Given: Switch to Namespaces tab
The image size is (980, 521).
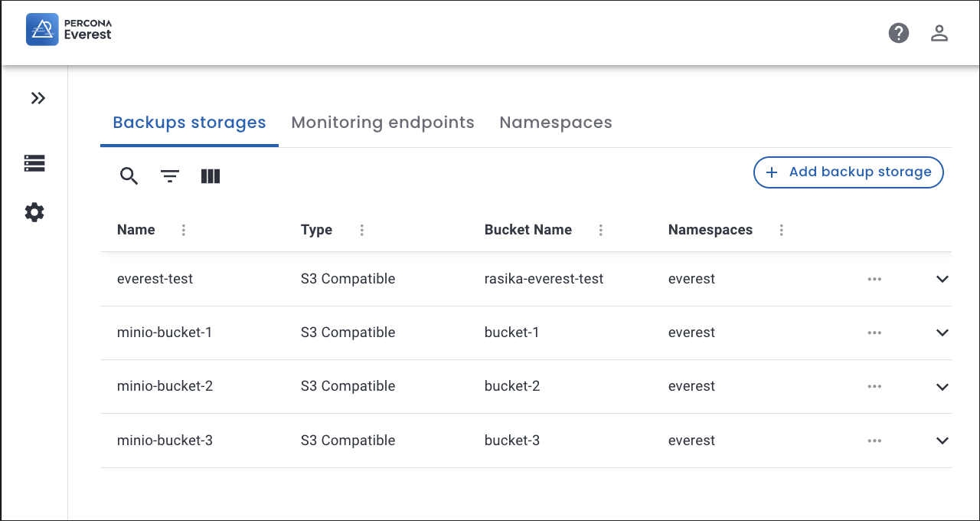Looking at the screenshot, I should coord(556,123).
